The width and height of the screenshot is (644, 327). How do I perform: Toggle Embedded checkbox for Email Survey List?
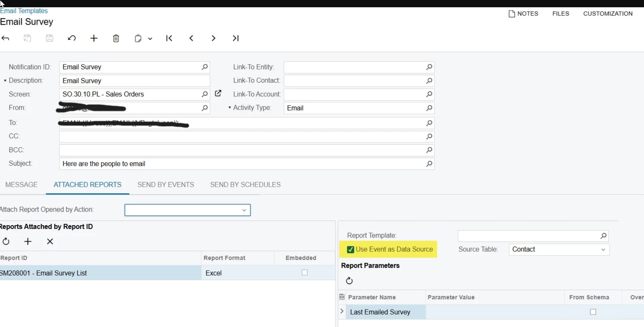click(x=305, y=273)
